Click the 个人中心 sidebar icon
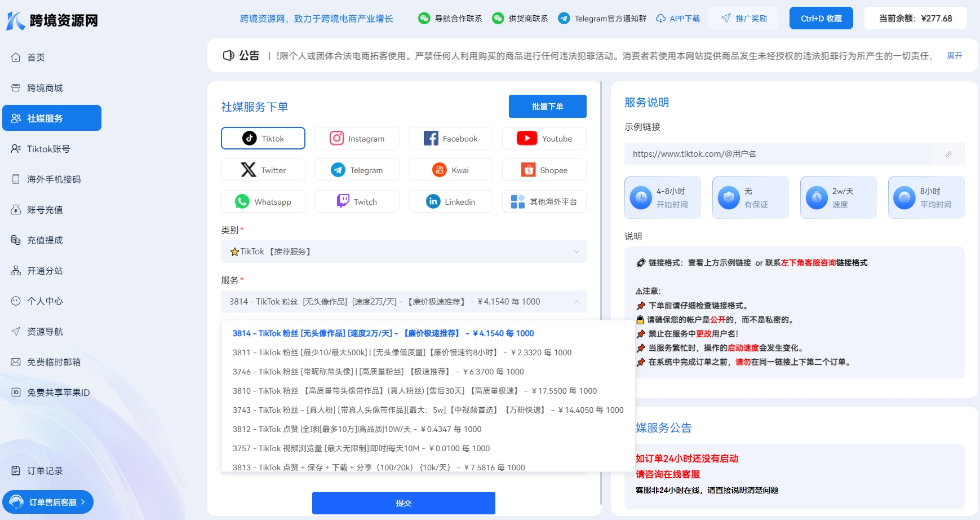The image size is (980, 520). click(16, 301)
